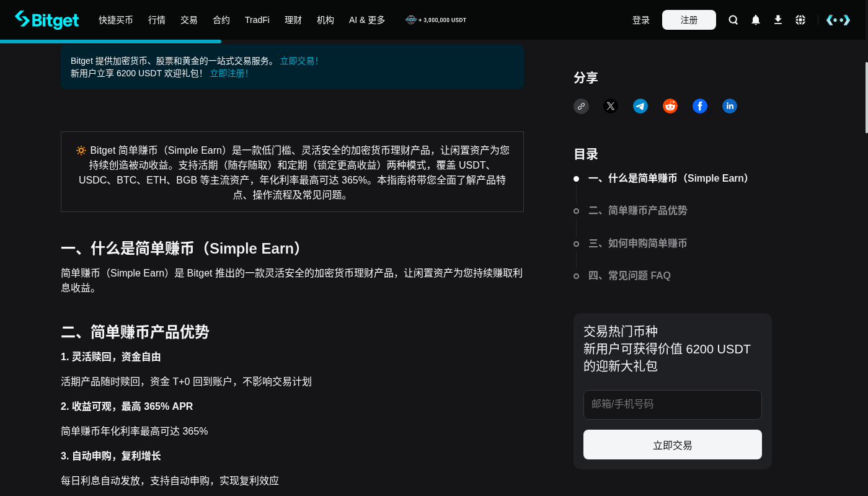
Task: Open the 行情 menu
Action: 157,20
